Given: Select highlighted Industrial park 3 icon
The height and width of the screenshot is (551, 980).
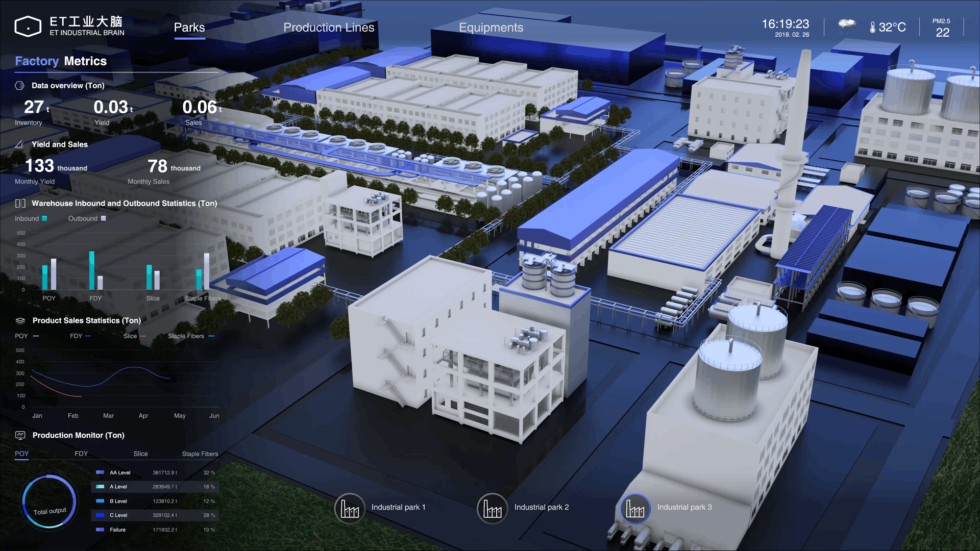Looking at the screenshot, I should click(x=635, y=508).
